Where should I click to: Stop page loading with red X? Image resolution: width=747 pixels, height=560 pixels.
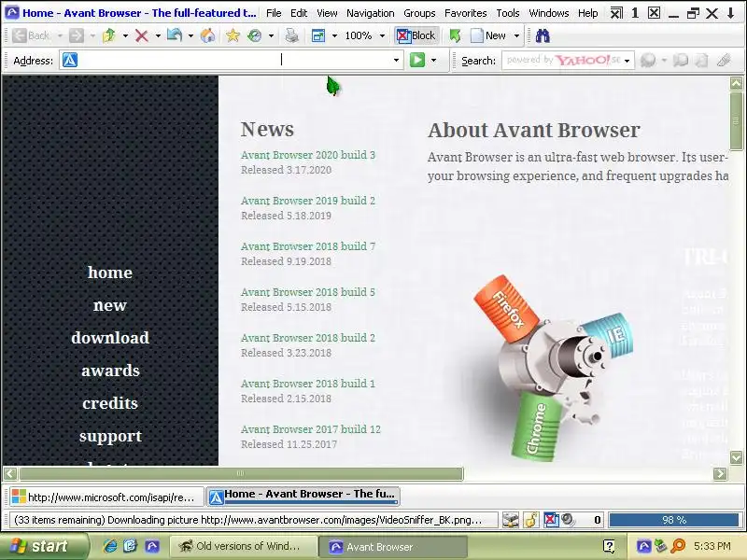142,35
